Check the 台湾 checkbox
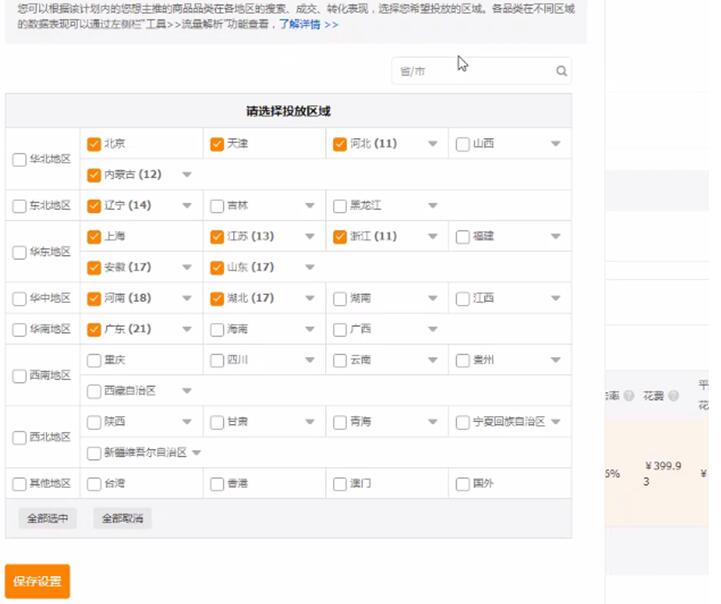The width and height of the screenshot is (721, 604). pyautogui.click(x=94, y=484)
